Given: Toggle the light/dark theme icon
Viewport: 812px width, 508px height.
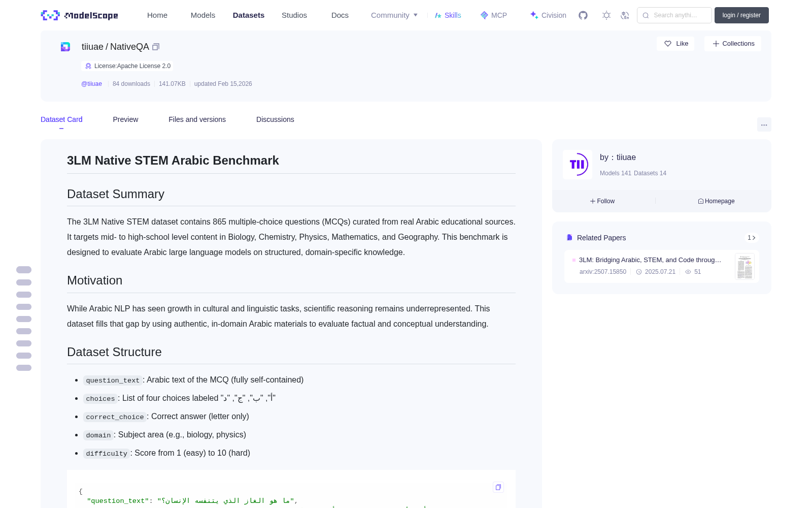Looking at the screenshot, I should coord(606,15).
